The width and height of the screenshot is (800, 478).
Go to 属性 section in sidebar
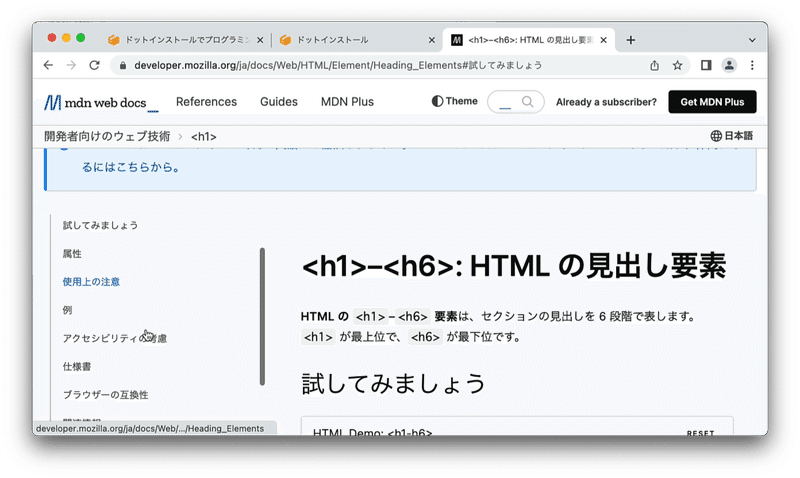coord(72,254)
